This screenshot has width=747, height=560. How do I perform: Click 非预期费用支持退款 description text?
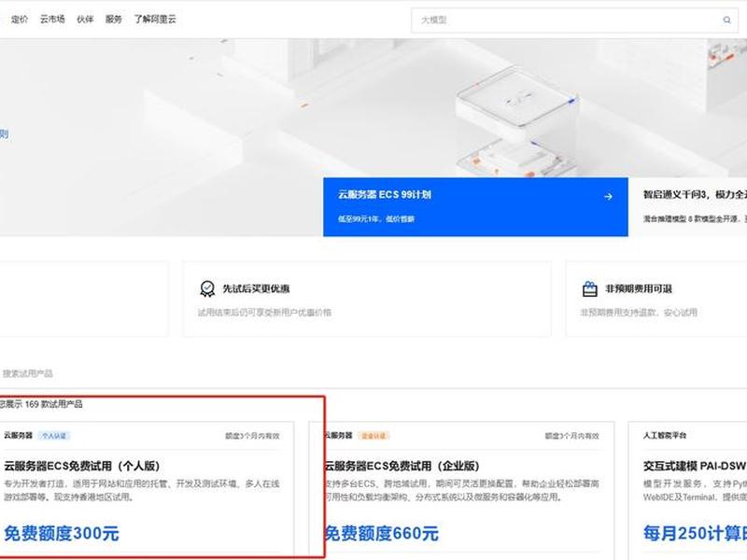point(639,313)
